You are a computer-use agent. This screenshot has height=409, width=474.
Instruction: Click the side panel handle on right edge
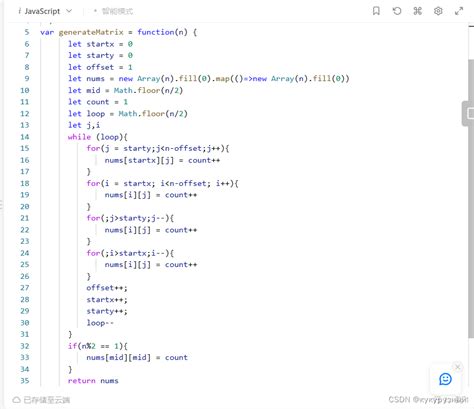[468, 114]
